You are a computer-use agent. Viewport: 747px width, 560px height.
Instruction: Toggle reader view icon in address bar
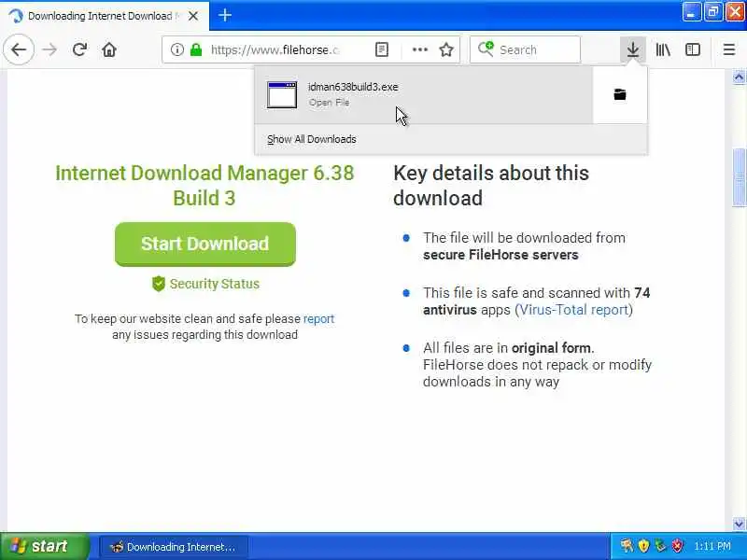[x=382, y=49]
